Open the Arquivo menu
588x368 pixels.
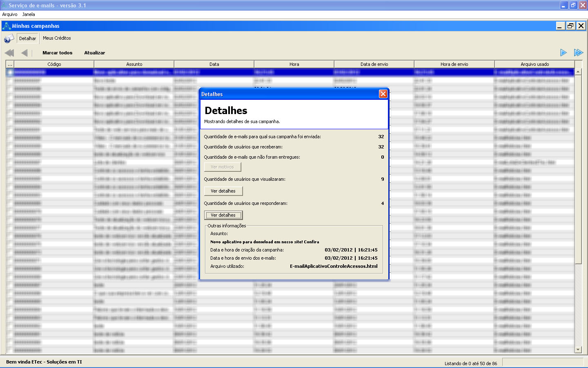10,14
